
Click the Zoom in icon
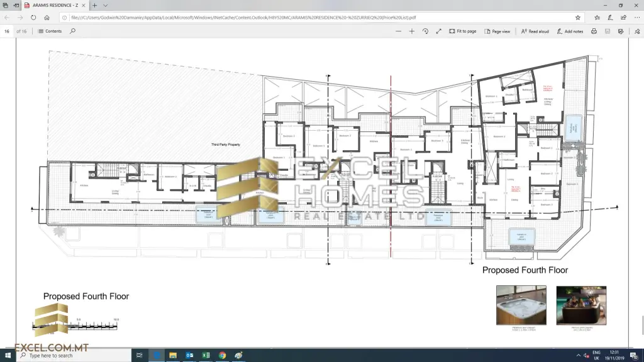click(x=411, y=31)
